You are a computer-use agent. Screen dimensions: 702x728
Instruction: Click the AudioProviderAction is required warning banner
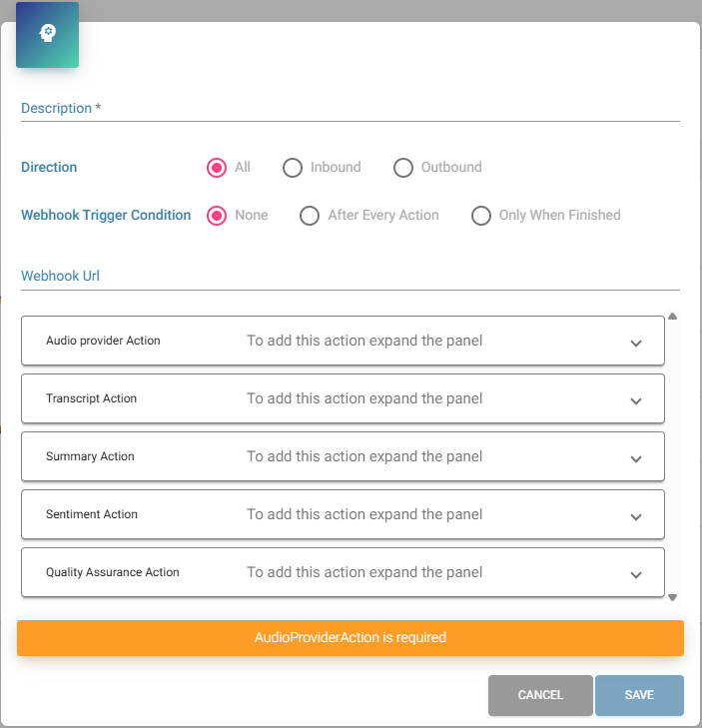(350, 638)
